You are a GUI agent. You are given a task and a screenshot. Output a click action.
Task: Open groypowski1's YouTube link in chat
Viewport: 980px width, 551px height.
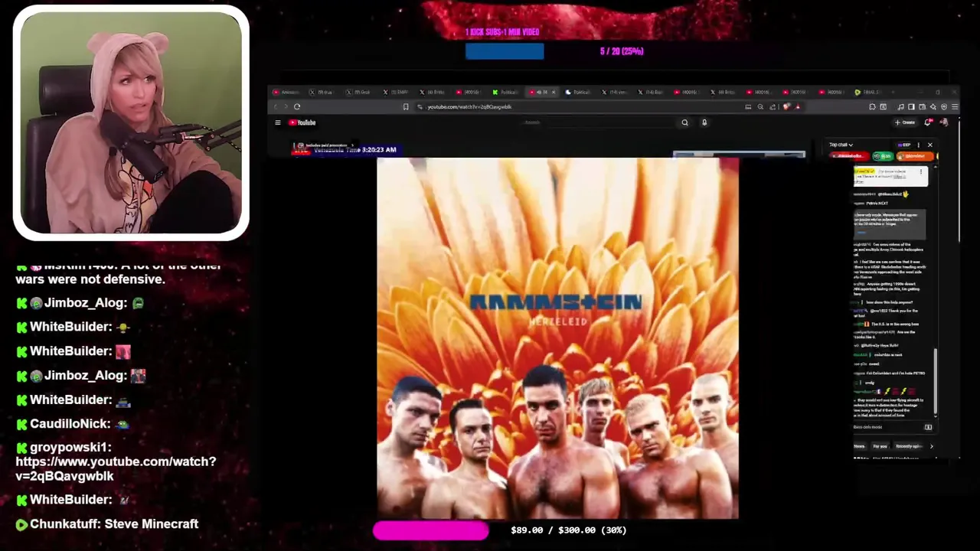[x=116, y=468]
